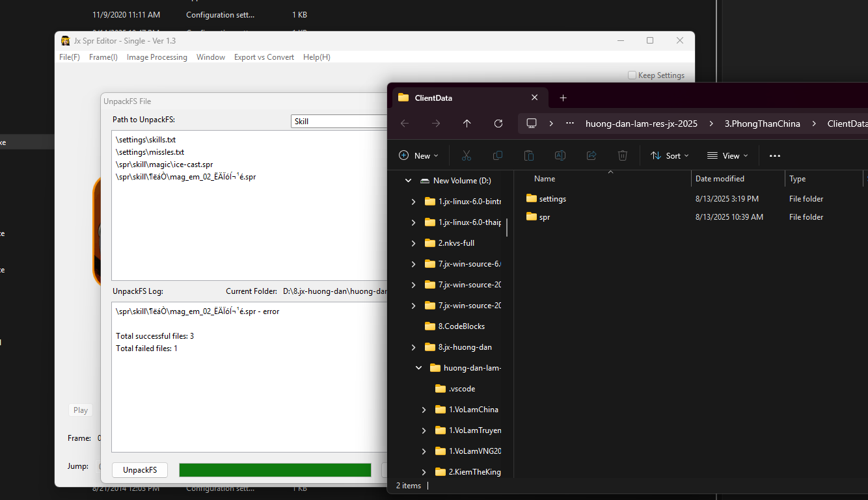Open the New item dropdown button
Screen dimensions: 868x500
pyautogui.click(x=418, y=155)
